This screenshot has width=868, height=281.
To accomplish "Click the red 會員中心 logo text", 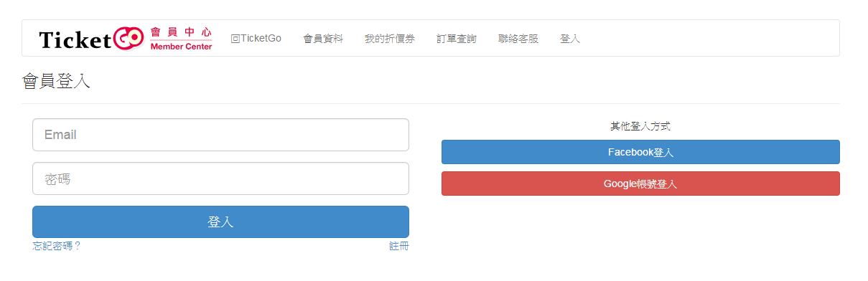I will [181, 33].
